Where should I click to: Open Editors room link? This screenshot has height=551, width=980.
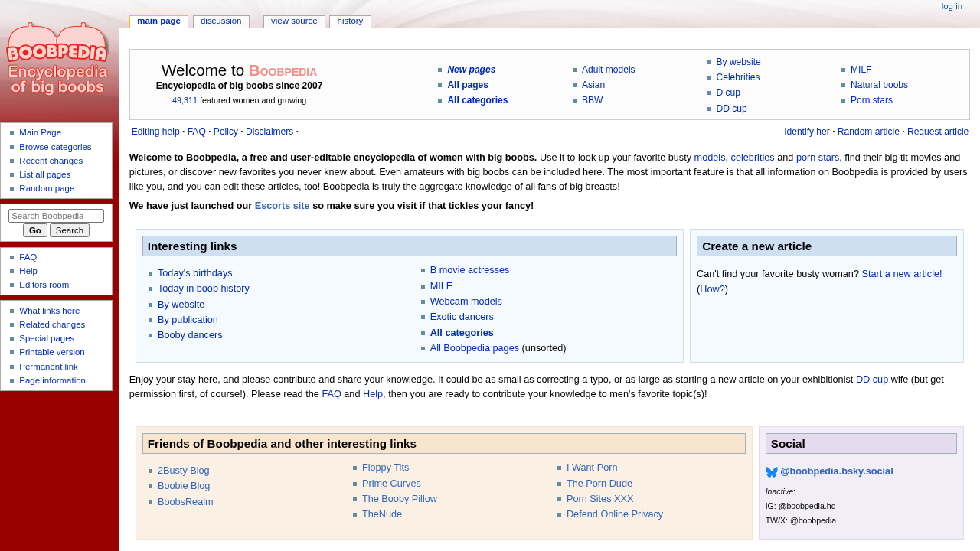click(x=44, y=285)
